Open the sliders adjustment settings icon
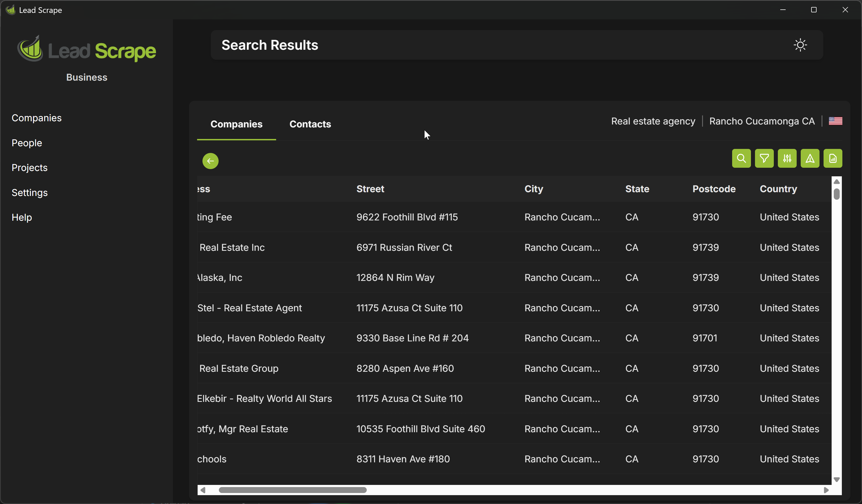The image size is (862, 504). click(787, 158)
